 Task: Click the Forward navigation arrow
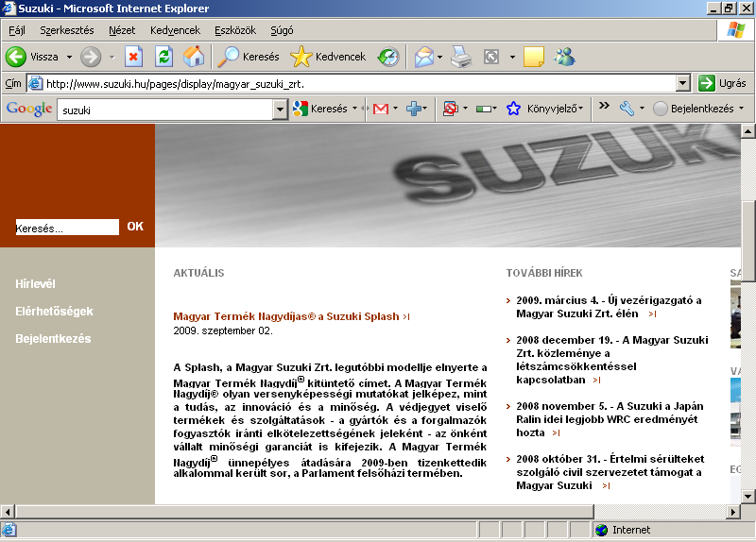click(91, 57)
